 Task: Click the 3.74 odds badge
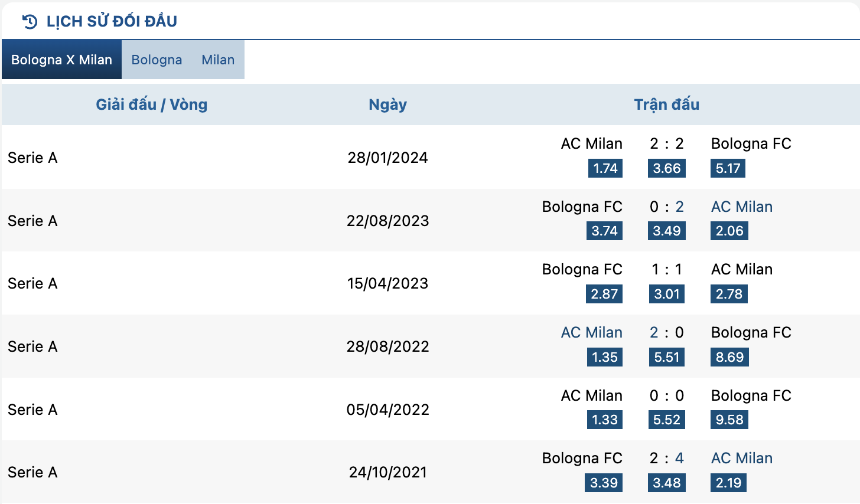[x=605, y=231]
